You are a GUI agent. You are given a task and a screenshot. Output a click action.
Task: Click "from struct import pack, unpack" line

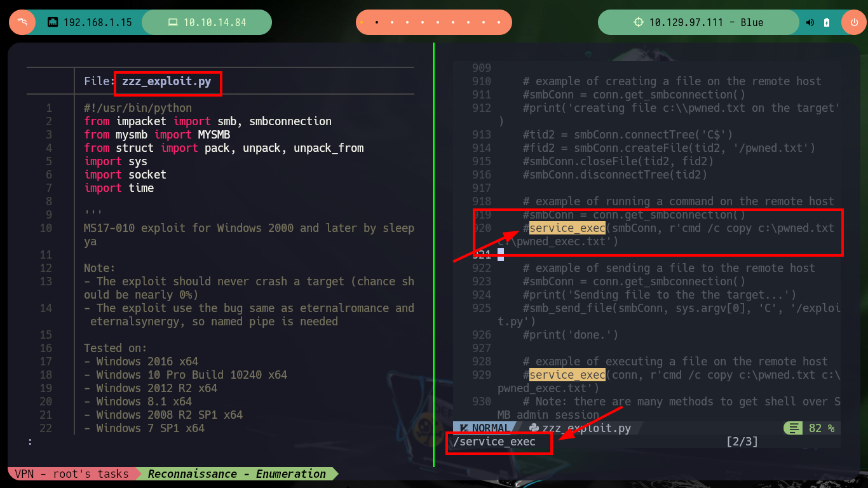pyautogui.click(x=224, y=148)
